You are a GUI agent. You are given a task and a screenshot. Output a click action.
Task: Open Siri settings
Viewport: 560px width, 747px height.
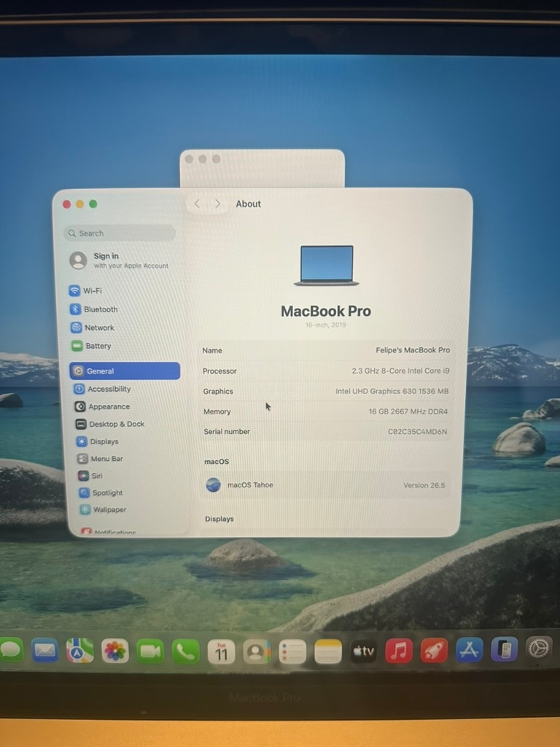[x=90, y=476]
